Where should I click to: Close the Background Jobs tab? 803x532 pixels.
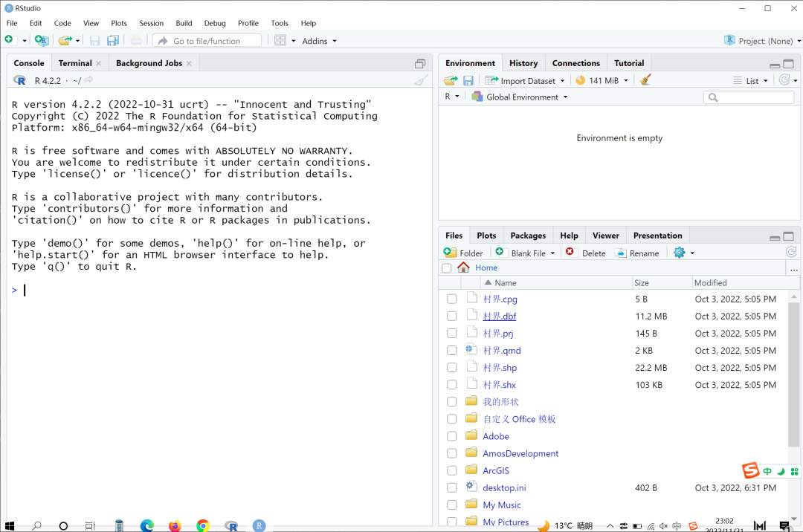[x=189, y=63]
